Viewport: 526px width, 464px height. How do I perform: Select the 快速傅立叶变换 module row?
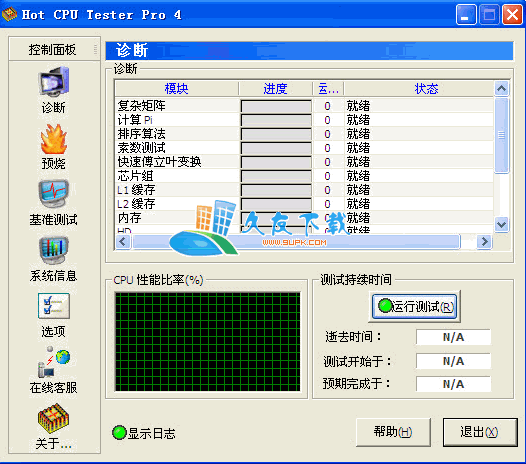(x=304, y=162)
